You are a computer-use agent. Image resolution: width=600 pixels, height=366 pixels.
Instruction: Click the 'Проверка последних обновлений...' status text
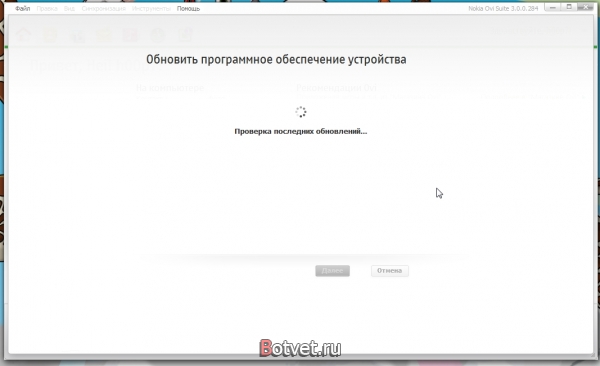coord(301,131)
